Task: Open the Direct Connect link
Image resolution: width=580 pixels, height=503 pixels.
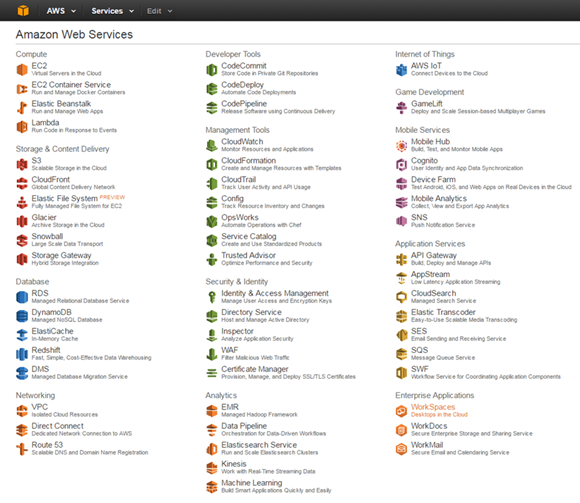Action: pyautogui.click(x=58, y=426)
